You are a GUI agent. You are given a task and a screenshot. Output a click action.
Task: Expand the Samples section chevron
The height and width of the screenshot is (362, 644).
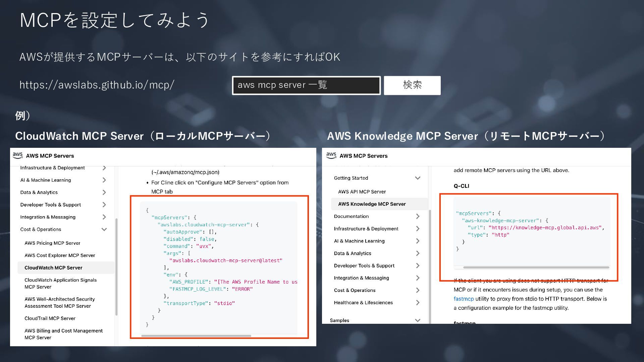click(418, 320)
